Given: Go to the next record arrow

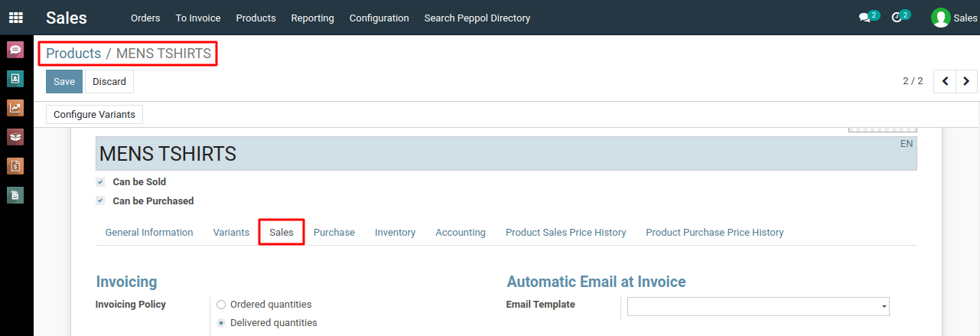Looking at the screenshot, I should click(x=967, y=81).
